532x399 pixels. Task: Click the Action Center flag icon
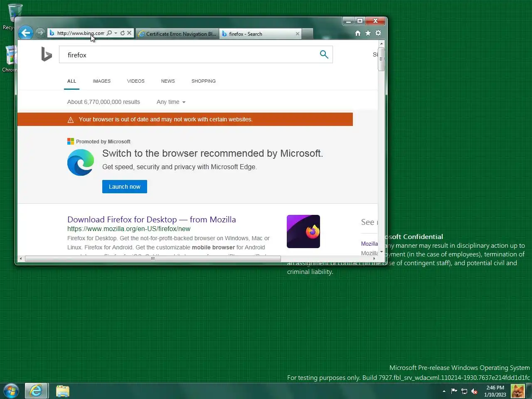click(x=454, y=391)
